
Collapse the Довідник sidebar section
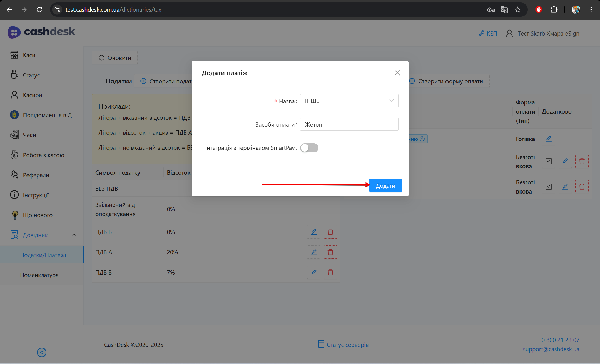coord(74,235)
